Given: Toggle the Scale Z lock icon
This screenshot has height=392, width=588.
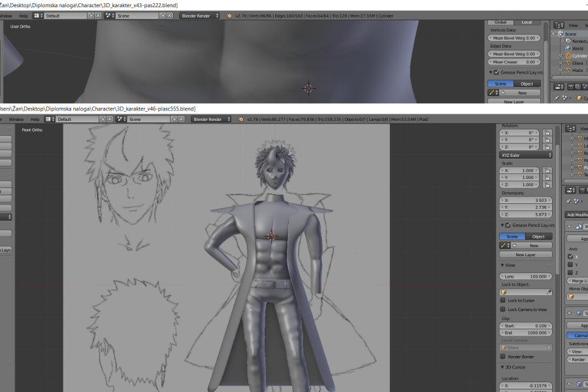Looking at the screenshot, I should click(547, 184).
